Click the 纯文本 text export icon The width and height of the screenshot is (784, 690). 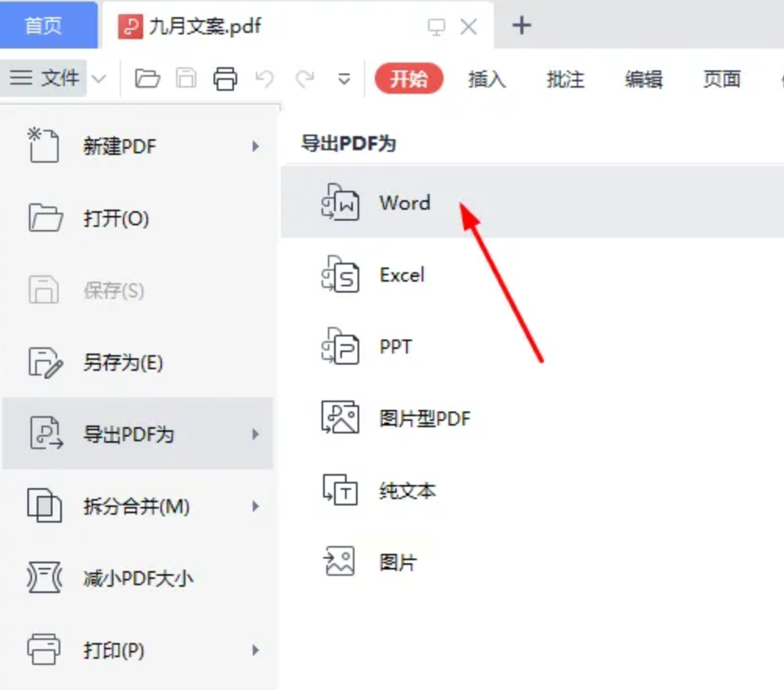point(340,490)
